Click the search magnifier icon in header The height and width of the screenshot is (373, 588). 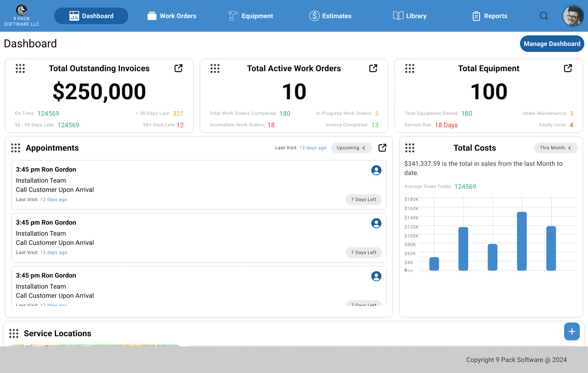[544, 16]
